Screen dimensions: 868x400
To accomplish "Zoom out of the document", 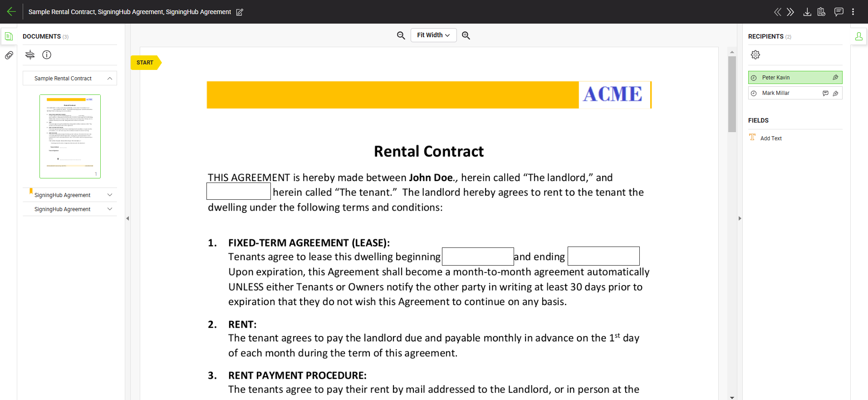I will pos(401,35).
